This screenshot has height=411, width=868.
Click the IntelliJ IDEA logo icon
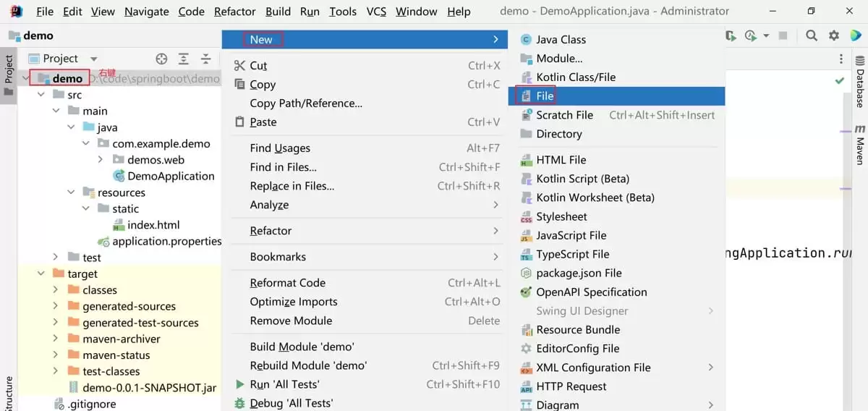point(15,11)
